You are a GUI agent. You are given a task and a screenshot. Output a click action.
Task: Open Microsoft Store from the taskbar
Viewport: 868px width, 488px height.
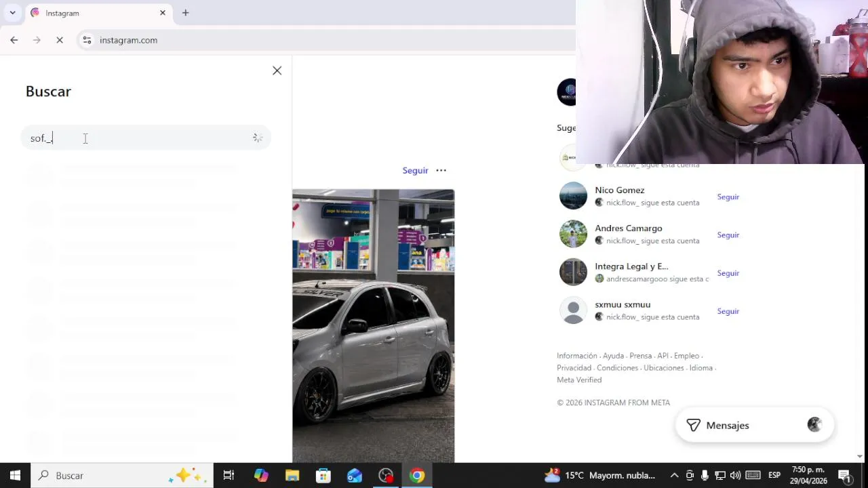(323, 475)
